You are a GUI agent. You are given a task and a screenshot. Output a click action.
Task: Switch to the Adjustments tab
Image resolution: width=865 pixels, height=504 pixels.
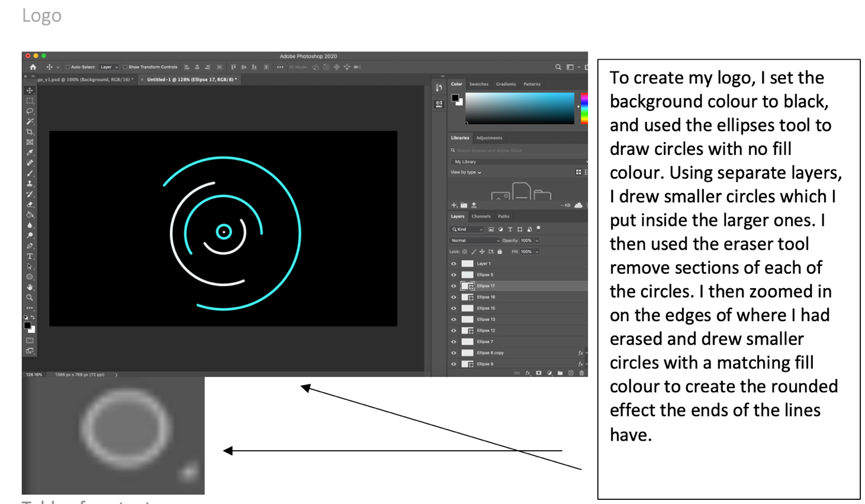coord(489,138)
